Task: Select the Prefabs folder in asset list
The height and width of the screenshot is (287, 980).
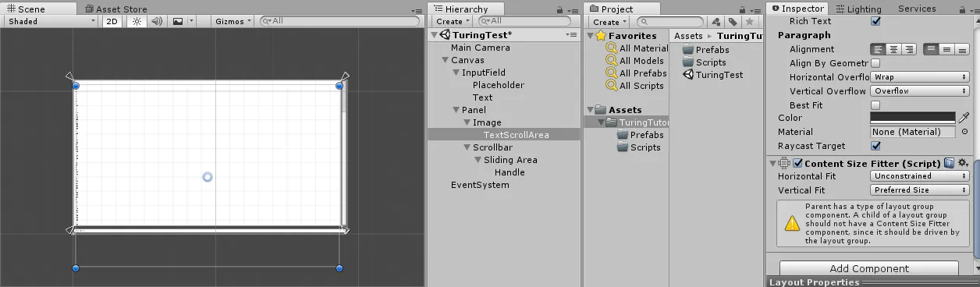Action: (705, 50)
